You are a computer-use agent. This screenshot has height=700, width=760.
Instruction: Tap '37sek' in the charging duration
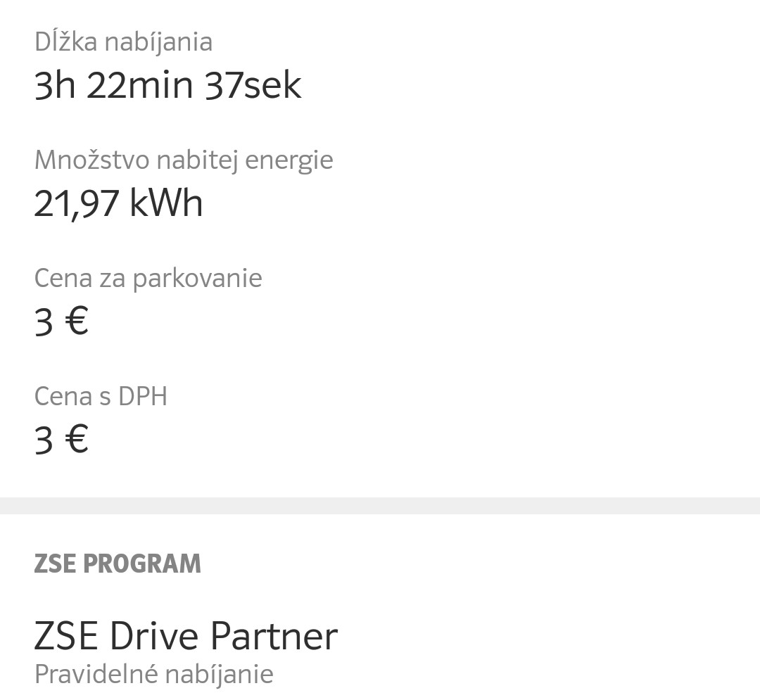point(253,86)
